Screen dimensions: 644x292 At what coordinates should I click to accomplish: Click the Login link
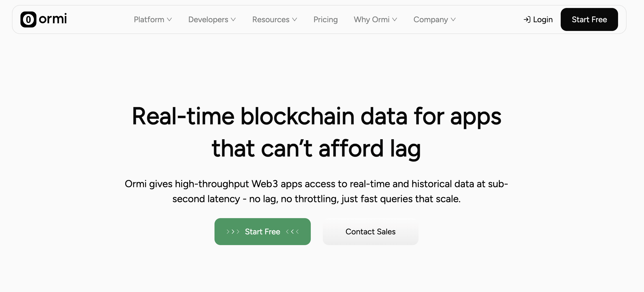click(x=542, y=19)
